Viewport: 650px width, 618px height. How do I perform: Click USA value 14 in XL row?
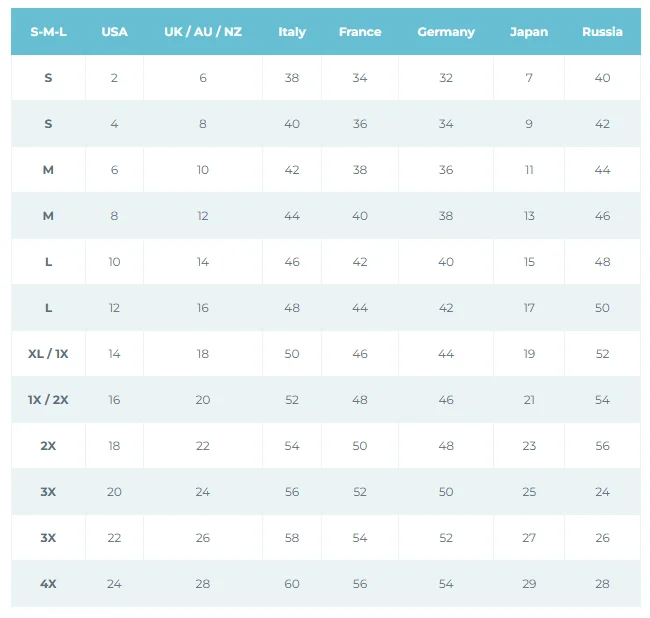click(114, 354)
